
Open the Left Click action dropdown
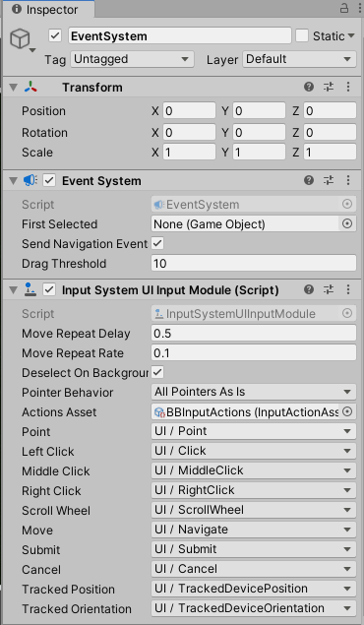coord(254,451)
